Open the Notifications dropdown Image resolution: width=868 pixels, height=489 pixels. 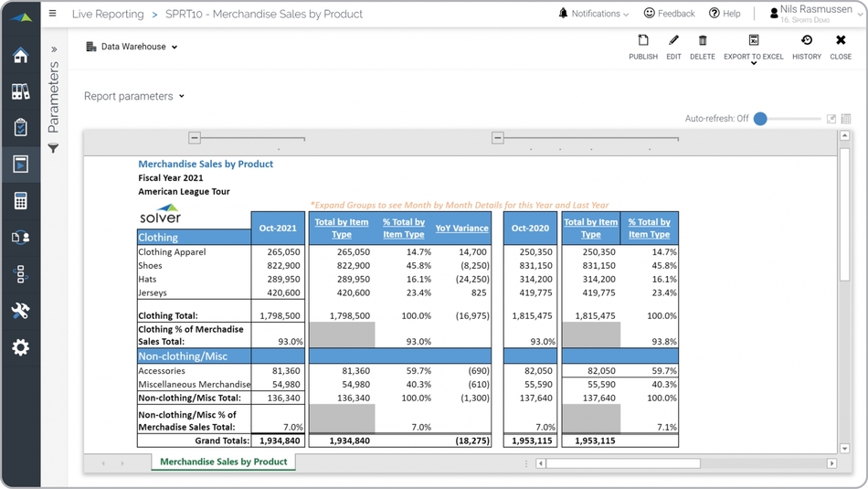(593, 14)
